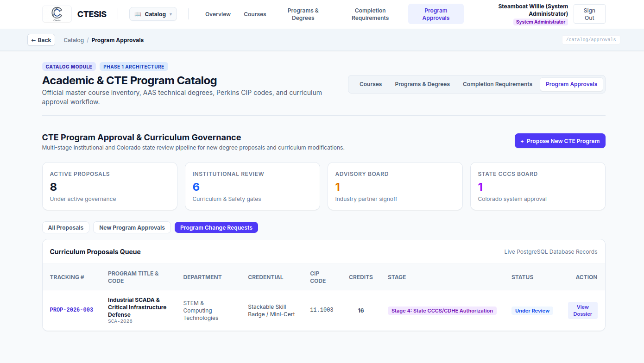Click STEM & Computing Technologies department cell
This screenshot has height=363, width=644.
point(201,311)
